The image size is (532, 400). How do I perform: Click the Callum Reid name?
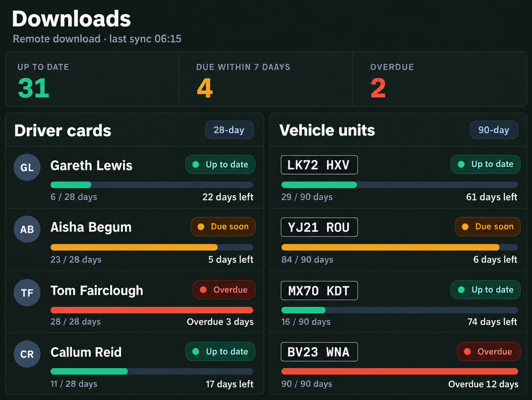(86, 352)
